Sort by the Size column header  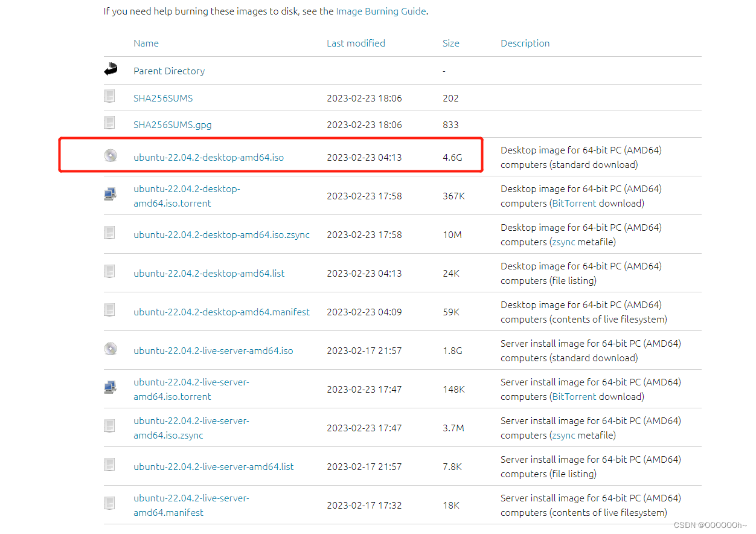[451, 43]
